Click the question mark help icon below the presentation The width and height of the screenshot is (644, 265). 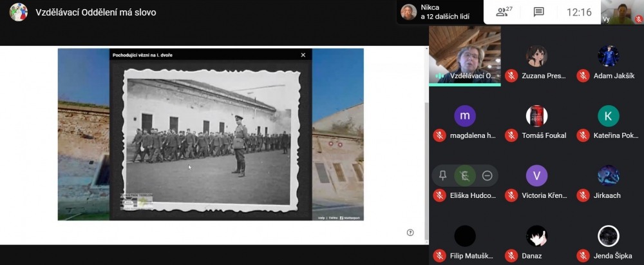(x=410, y=233)
